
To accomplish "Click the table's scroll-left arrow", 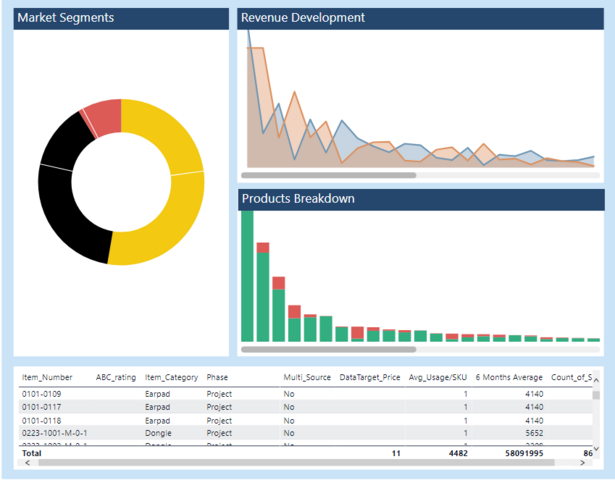I will tap(26, 463).
